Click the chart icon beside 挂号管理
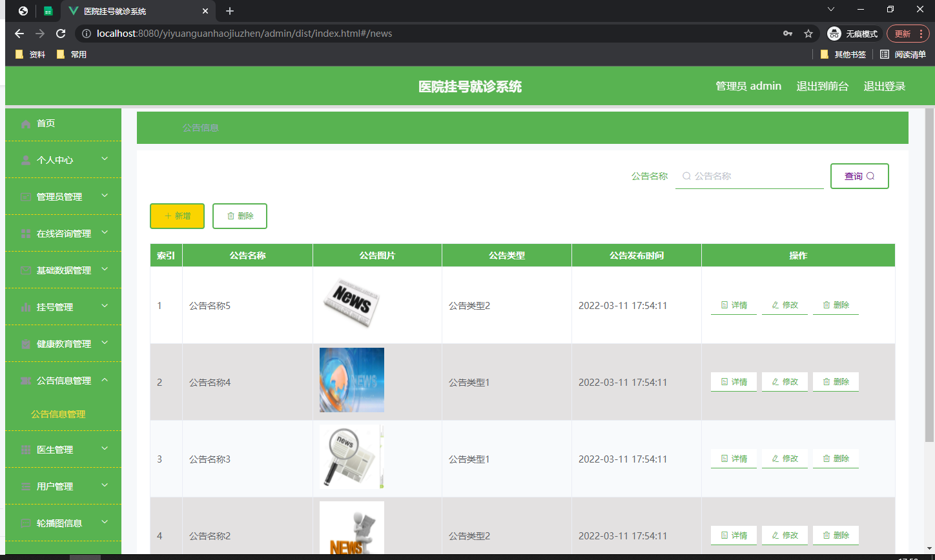This screenshot has height=560, width=935. pos(26,307)
